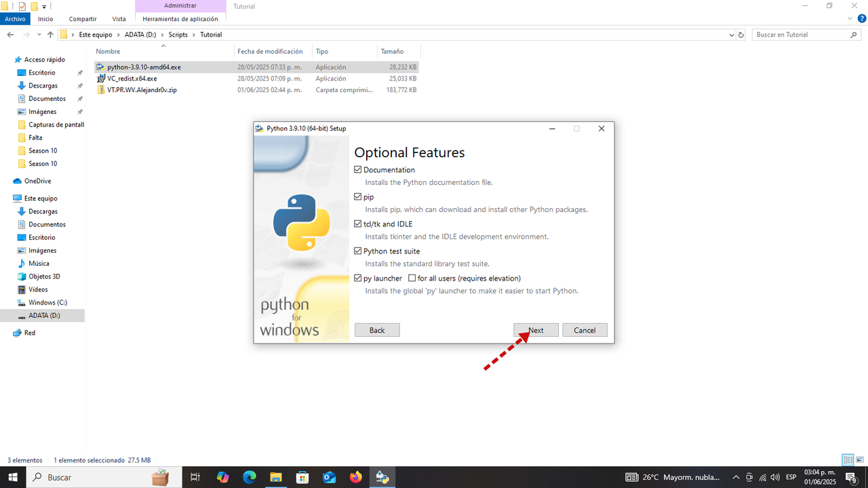This screenshot has height=488, width=868.
Task: Switch to details view icon
Action: [x=848, y=460]
